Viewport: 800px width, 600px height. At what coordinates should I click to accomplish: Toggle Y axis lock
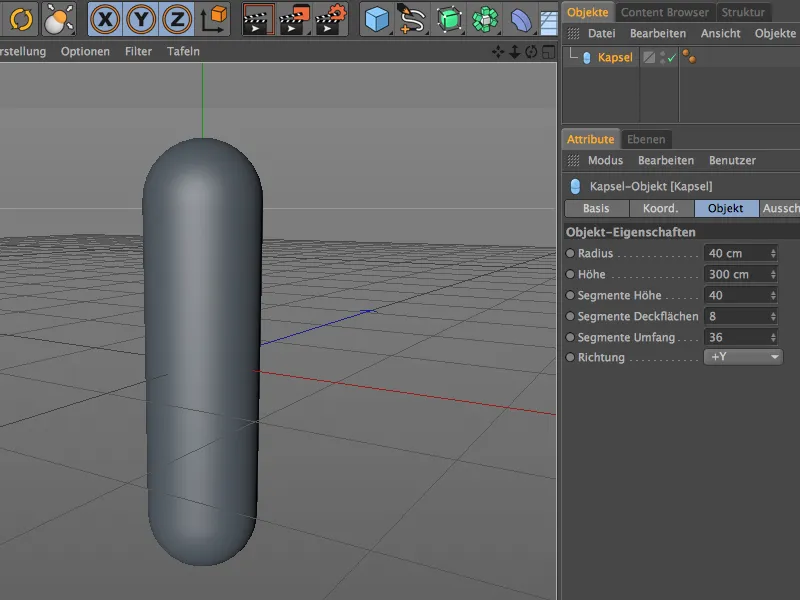[141, 19]
